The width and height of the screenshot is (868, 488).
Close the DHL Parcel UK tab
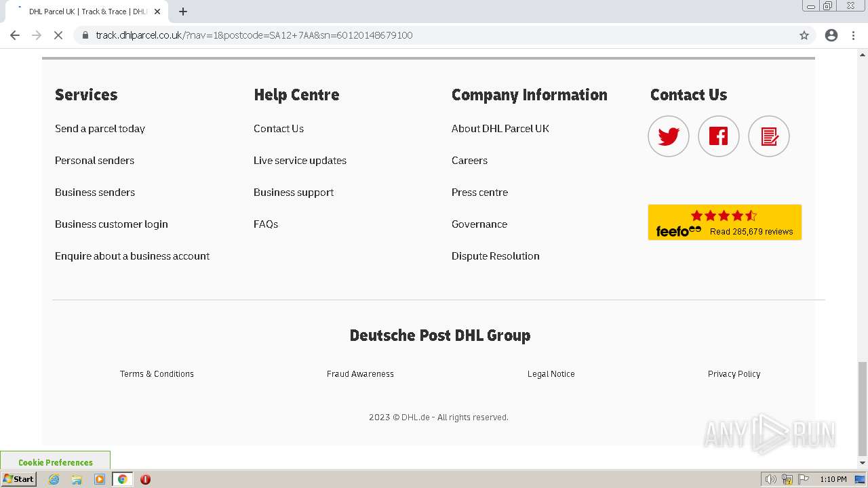coord(157,12)
